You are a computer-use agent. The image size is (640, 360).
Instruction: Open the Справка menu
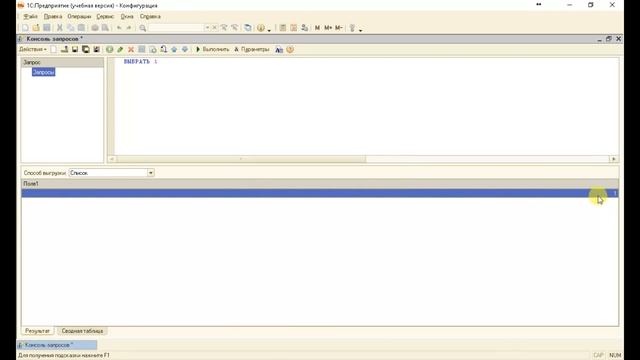pyautogui.click(x=150, y=16)
